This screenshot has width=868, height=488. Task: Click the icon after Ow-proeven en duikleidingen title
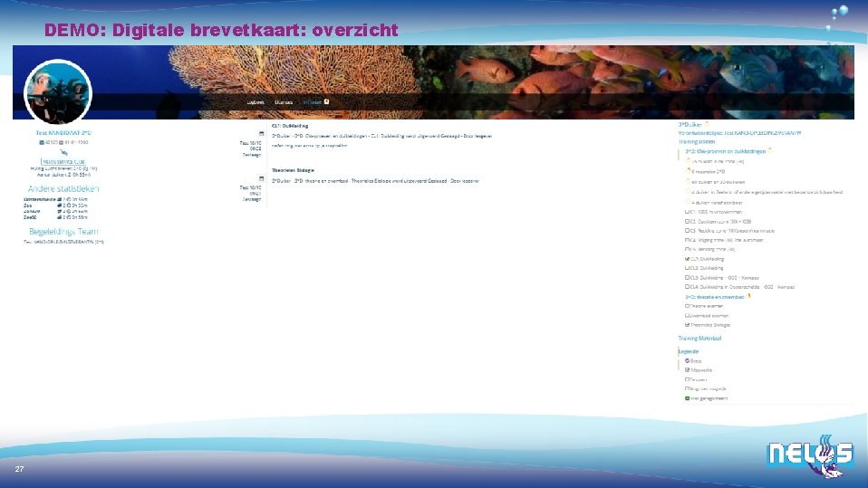pos(769,150)
